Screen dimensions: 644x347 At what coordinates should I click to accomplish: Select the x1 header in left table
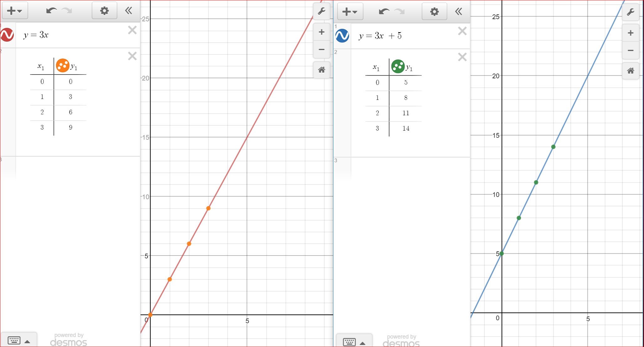click(41, 66)
